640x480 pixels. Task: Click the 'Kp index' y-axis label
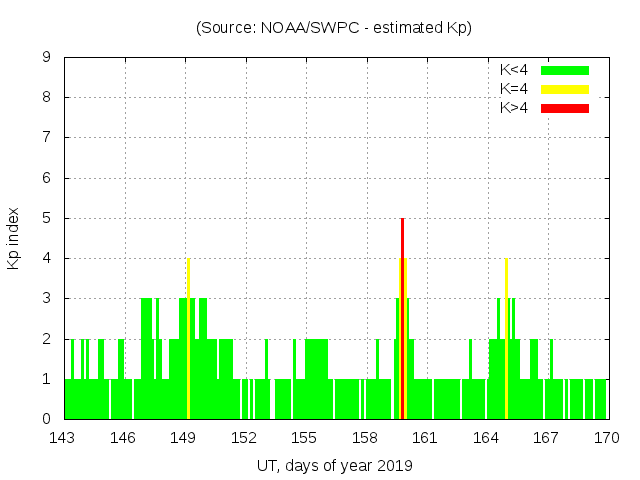(14, 238)
